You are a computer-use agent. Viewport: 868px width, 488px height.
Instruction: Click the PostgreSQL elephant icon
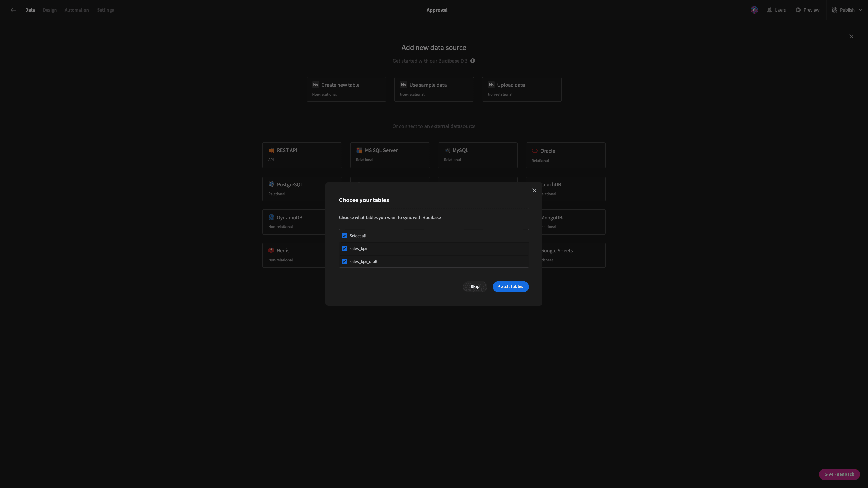tap(271, 185)
